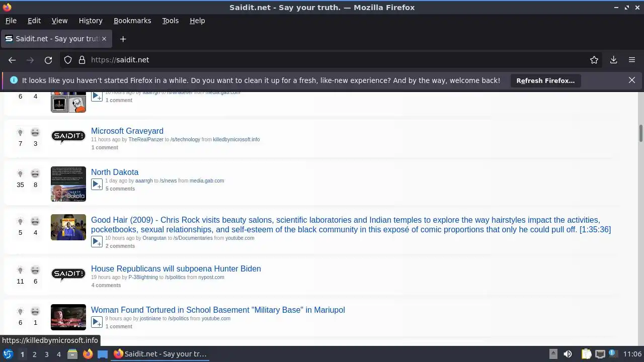This screenshot has width=644, height=362.
Task: Open the File menu
Action: tap(11, 21)
